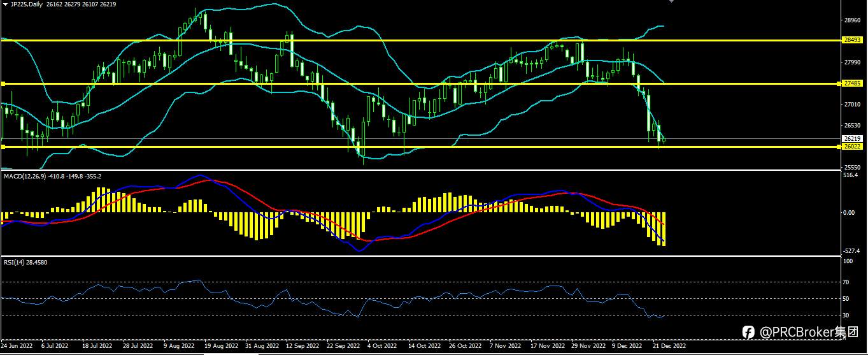
Task: Click the RSI scale value 70
Action: pyautogui.click(x=847, y=282)
